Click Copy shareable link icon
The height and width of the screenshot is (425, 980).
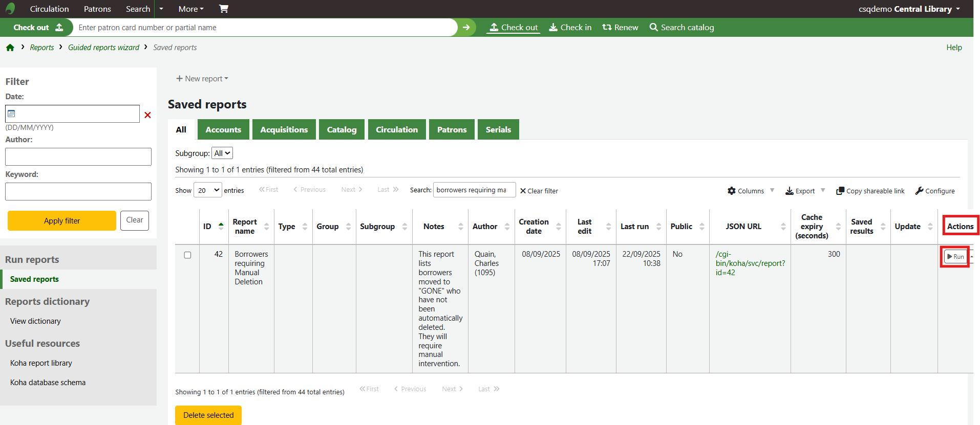[x=840, y=191]
